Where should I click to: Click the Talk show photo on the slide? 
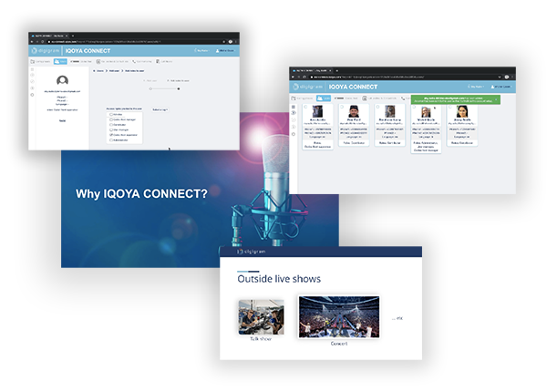pyautogui.click(x=261, y=317)
